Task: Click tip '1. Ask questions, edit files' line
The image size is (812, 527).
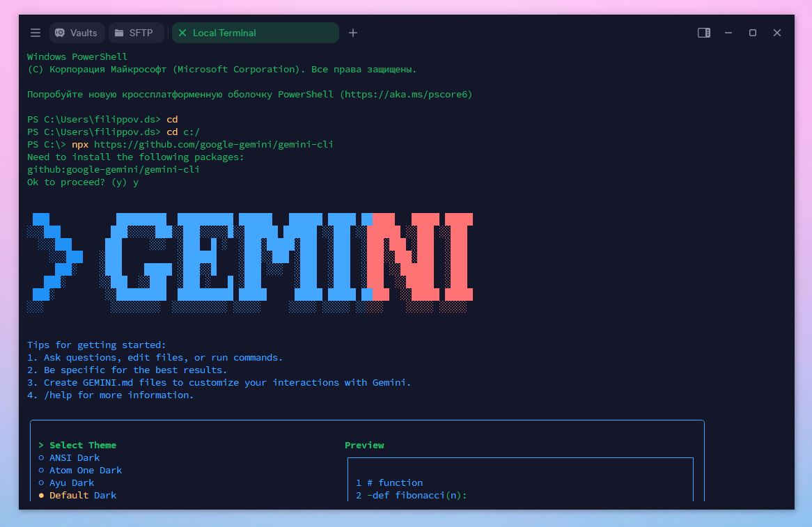Action: click(x=155, y=357)
